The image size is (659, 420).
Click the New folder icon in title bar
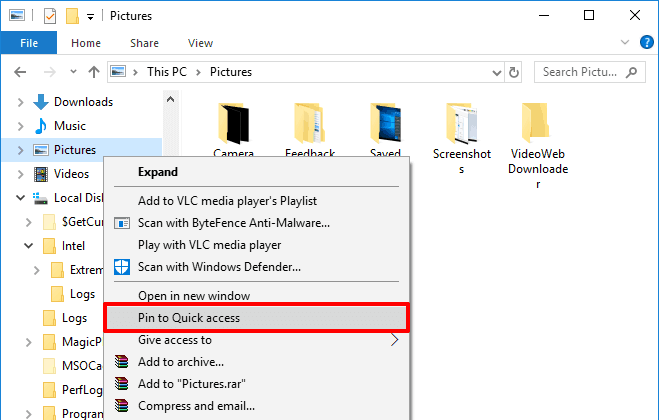[x=71, y=16]
